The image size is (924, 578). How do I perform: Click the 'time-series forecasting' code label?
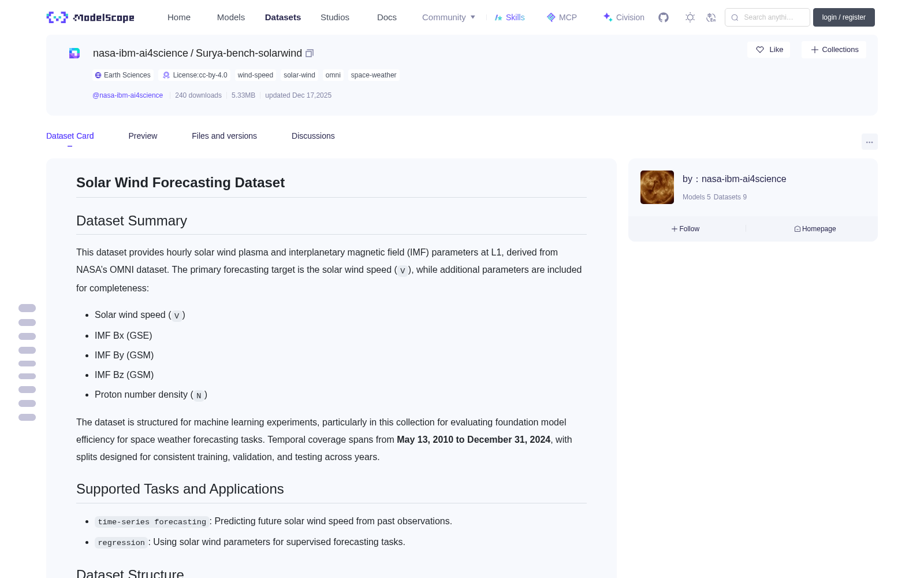[152, 521]
